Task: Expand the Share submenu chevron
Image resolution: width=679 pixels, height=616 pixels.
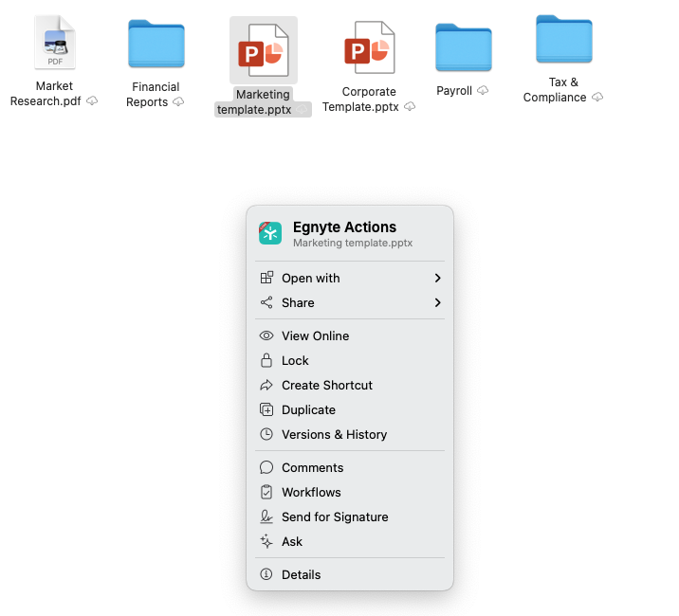Action: (437, 302)
